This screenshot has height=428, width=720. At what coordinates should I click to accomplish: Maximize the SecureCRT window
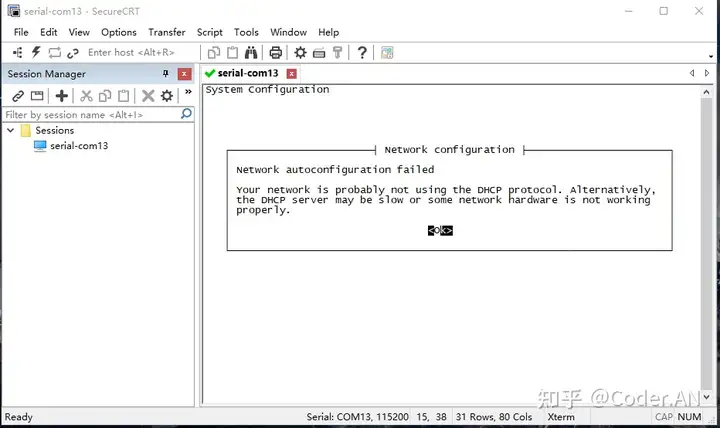click(664, 11)
